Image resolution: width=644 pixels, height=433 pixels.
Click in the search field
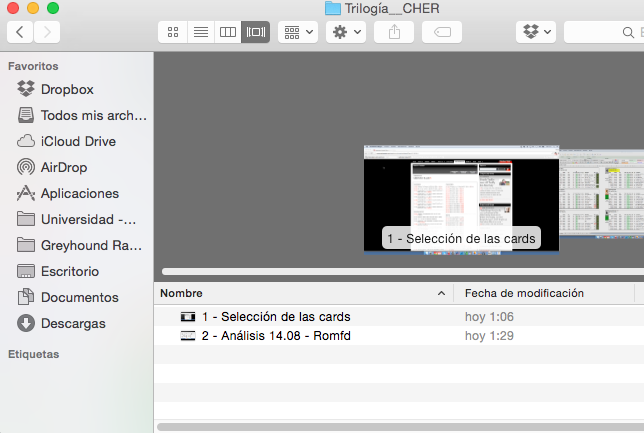point(604,32)
